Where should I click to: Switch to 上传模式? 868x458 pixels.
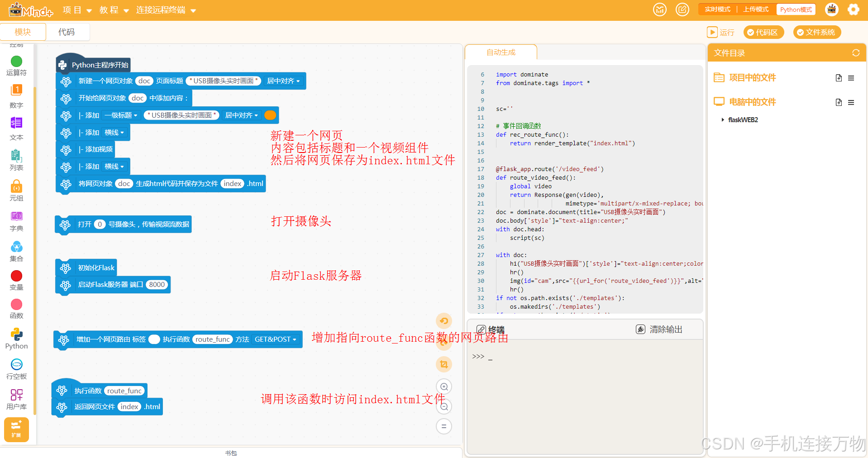pos(756,10)
